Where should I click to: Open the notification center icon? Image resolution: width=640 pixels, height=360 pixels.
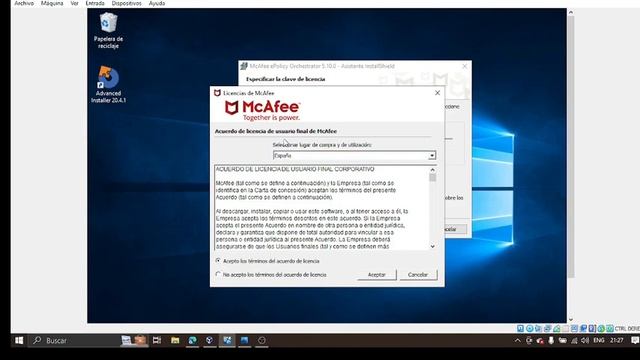click(x=635, y=340)
